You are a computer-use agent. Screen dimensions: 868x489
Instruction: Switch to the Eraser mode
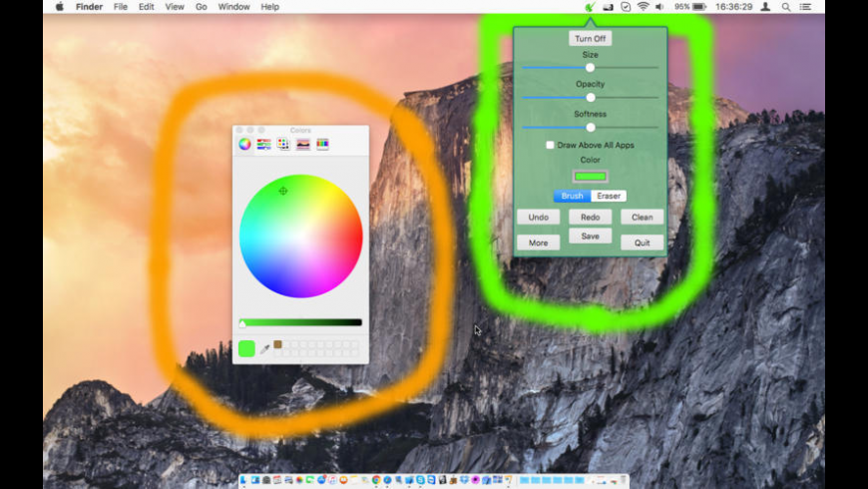point(609,196)
